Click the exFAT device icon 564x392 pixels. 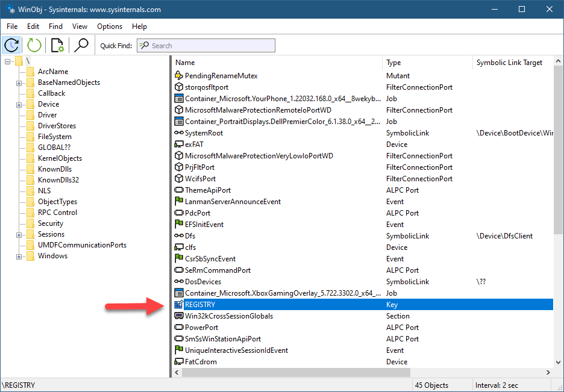point(178,145)
